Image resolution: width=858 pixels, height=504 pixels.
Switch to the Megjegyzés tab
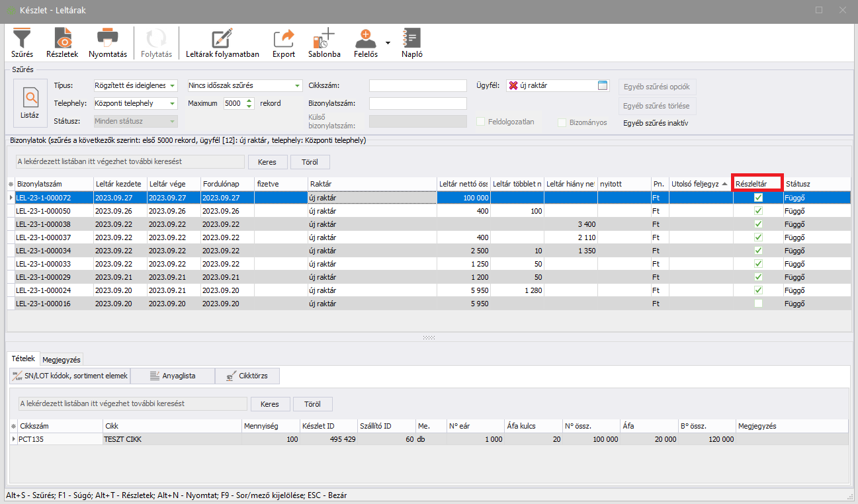62,360
